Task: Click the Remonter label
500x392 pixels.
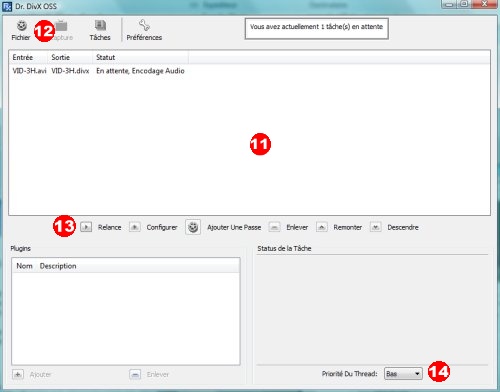Action: [x=348, y=227]
